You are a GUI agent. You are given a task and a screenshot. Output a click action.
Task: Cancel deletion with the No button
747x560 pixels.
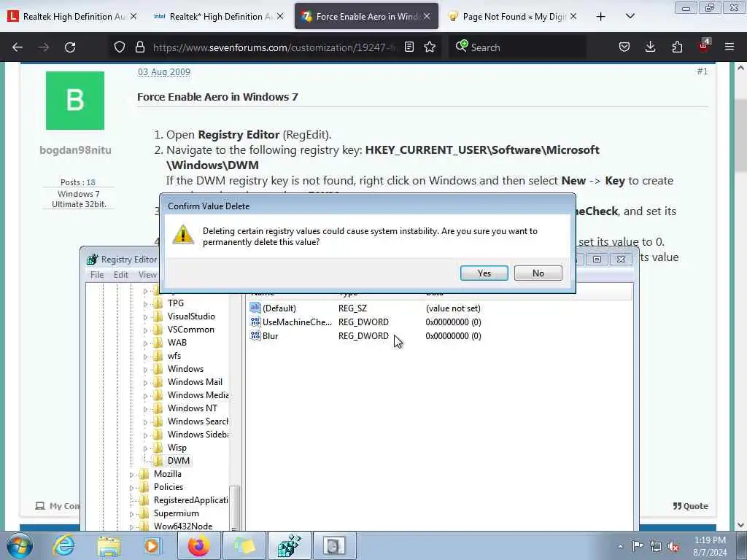(538, 273)
